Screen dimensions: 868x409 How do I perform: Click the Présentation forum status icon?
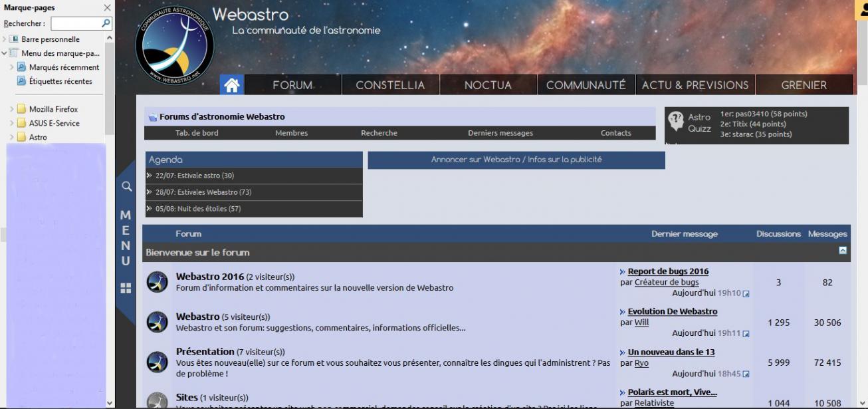[x=158, y=362]
